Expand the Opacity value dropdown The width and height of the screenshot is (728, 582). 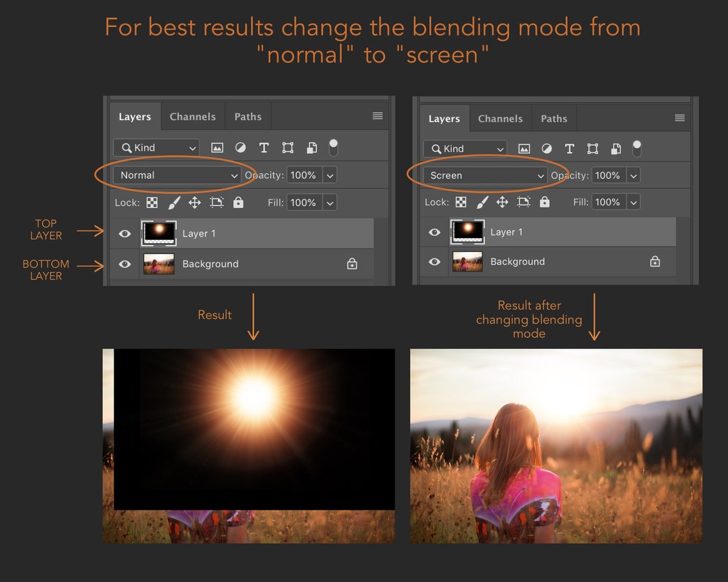(x=330, y=175)
